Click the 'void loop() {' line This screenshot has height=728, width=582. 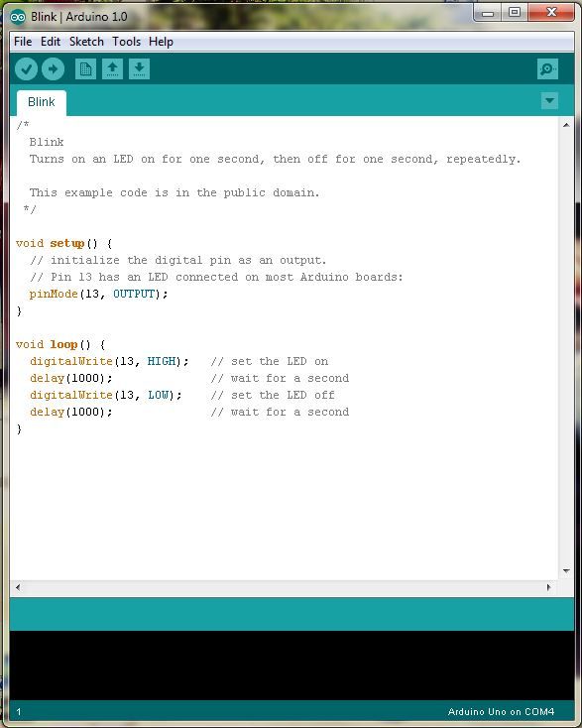pos(60,344)
